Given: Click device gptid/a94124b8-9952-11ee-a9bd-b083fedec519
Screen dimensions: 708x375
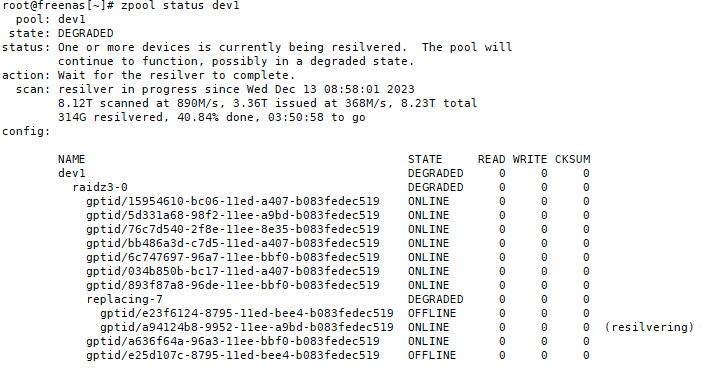Looking at the screenshot, I should [247, 328].
